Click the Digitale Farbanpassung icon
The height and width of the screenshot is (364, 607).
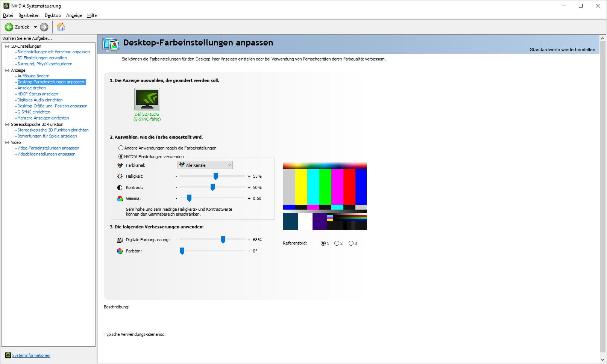point(120,240)
